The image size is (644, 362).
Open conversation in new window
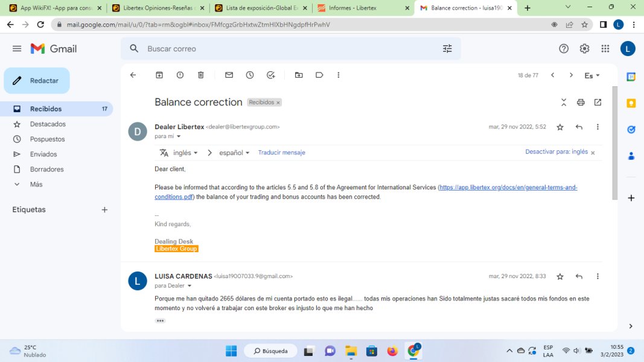tap(598, 102)
